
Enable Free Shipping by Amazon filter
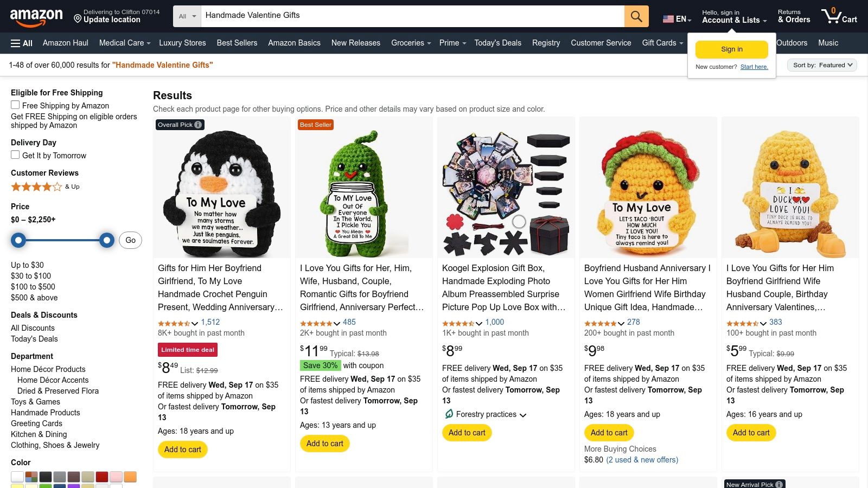[x=15, y=104]
